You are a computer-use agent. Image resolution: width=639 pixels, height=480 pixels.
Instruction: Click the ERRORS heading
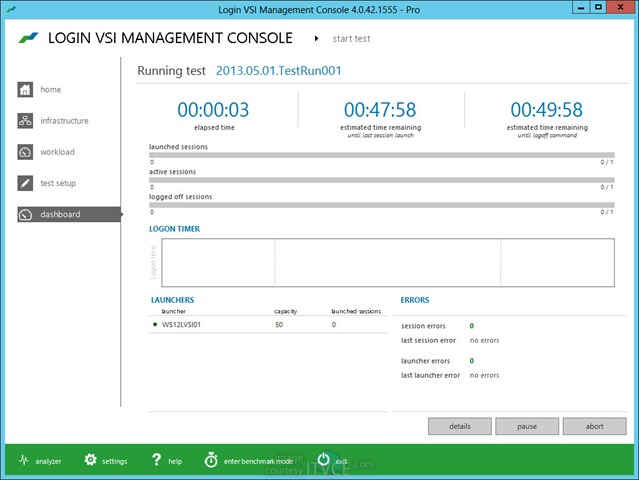tap(414, 300)
